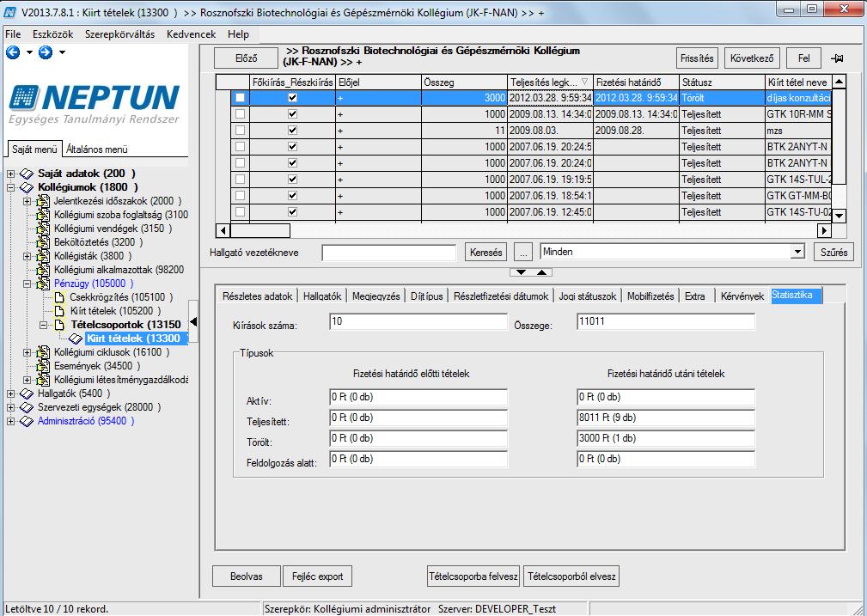This screenshot has height=616, width=867.
Task: Click the left panel collapse arrow
Action: coord(193,321)
